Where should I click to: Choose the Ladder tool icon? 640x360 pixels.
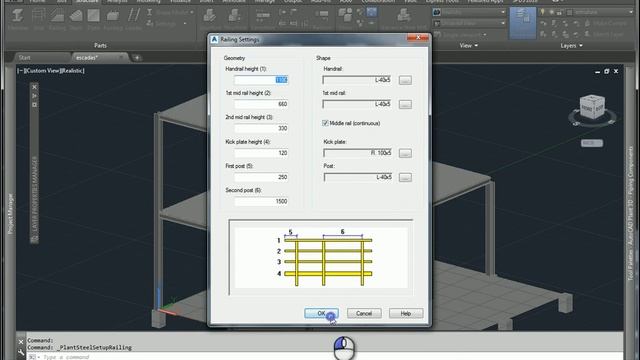click(133, 19)
